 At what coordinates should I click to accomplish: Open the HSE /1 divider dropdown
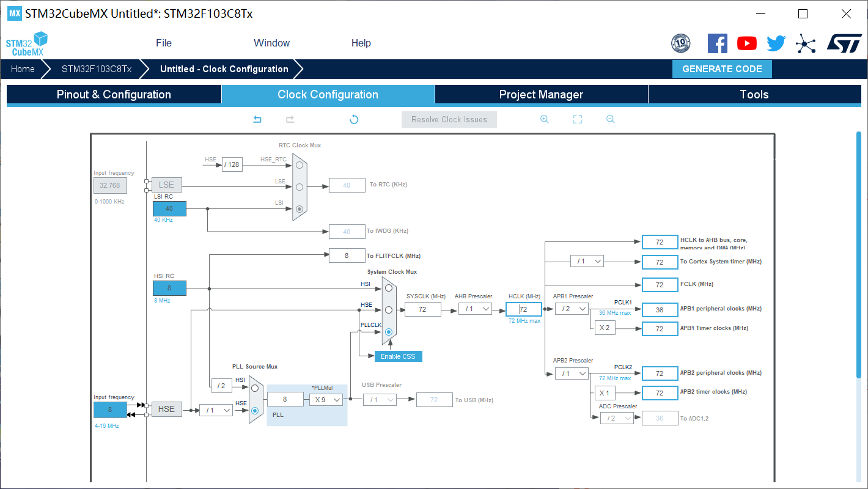click(216, 410)
